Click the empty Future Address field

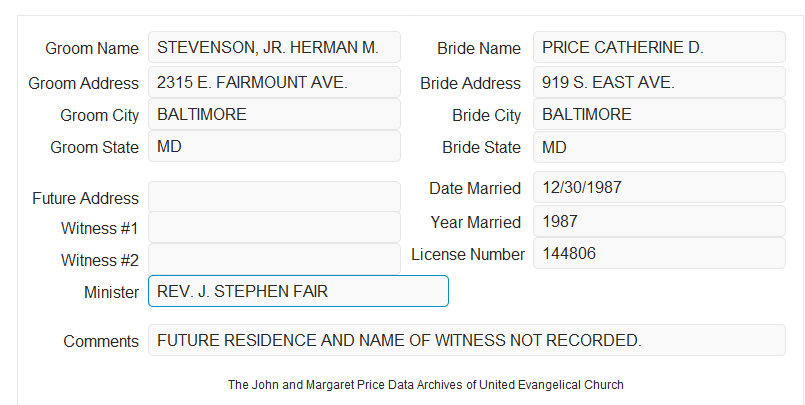(x=274, y=197)
